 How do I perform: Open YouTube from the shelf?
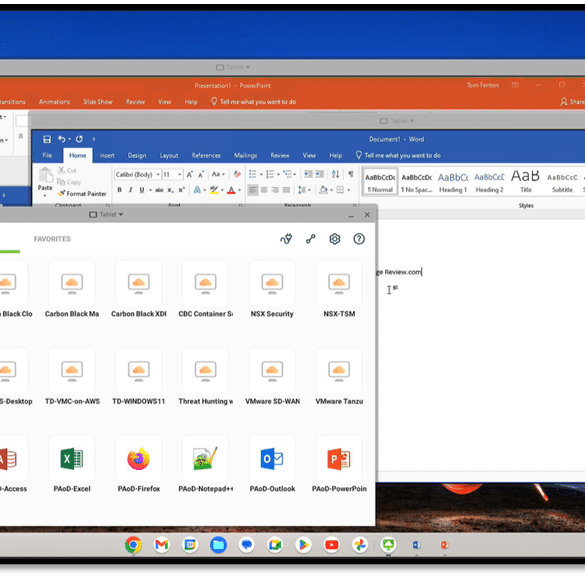332,545
